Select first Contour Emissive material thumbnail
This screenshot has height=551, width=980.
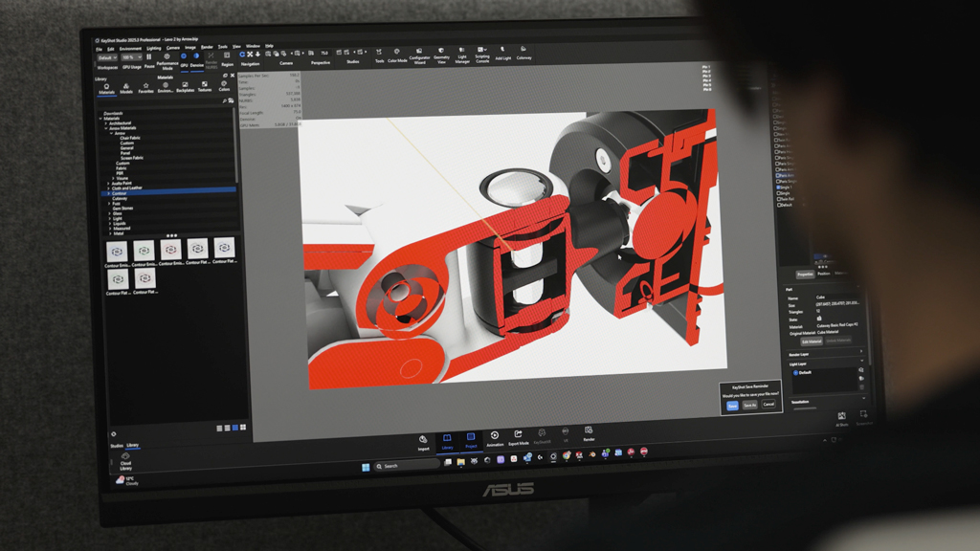[117, 252]
